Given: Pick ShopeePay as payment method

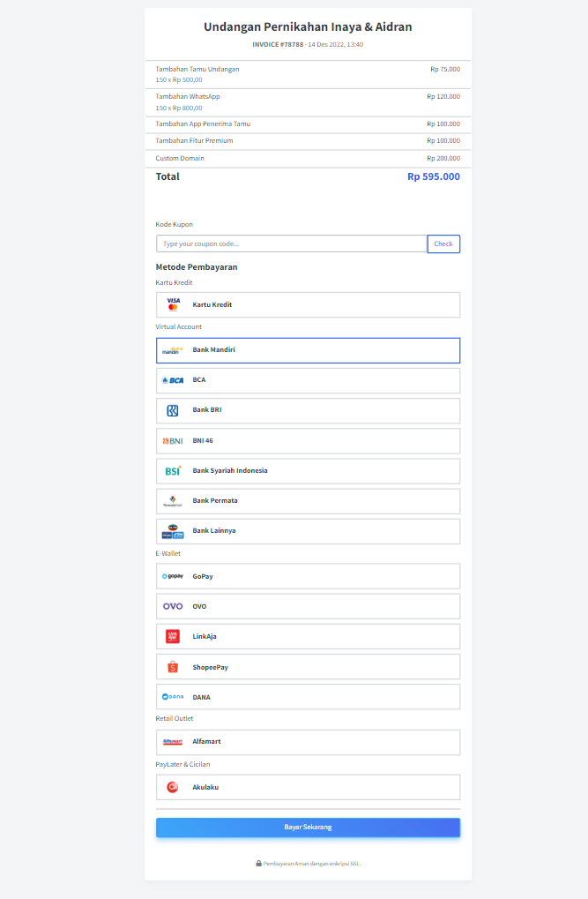Looking at the screenshot, I should [x=308, y=667].
